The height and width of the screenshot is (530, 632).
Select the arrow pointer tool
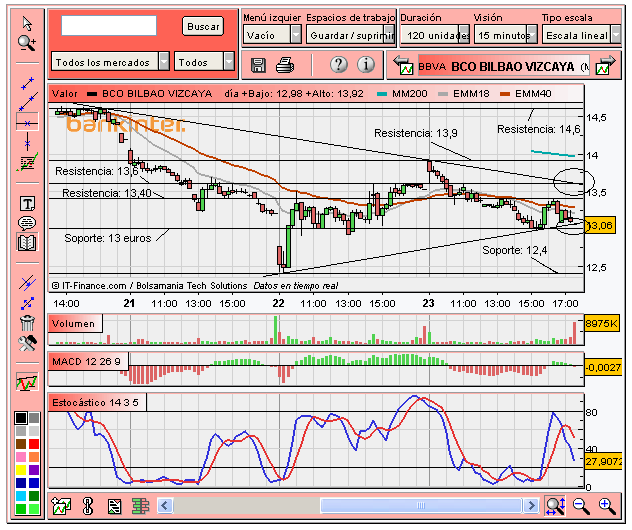[x=27, y=24]
